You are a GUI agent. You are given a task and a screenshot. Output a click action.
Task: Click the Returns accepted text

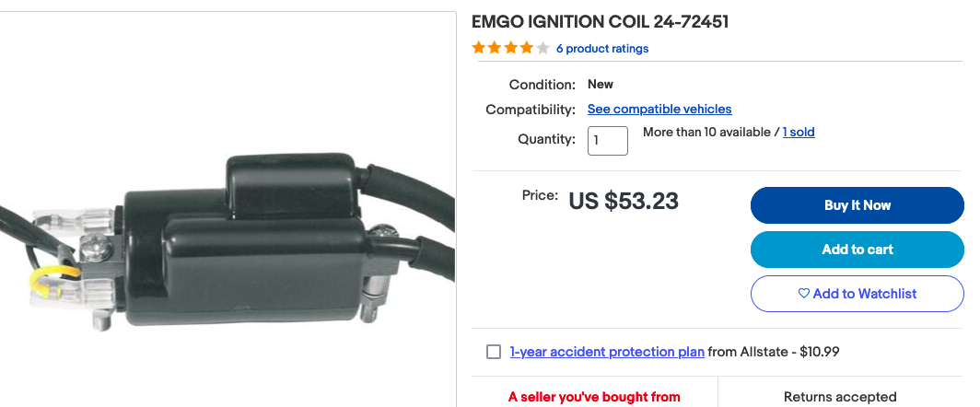point(840,397)
